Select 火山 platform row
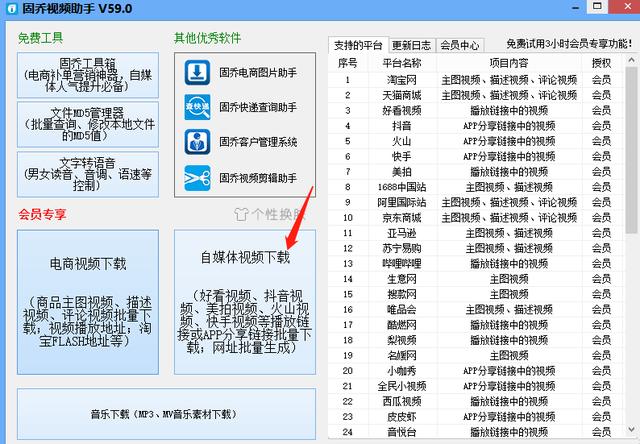The image size is (640, 444). (476, 141)
